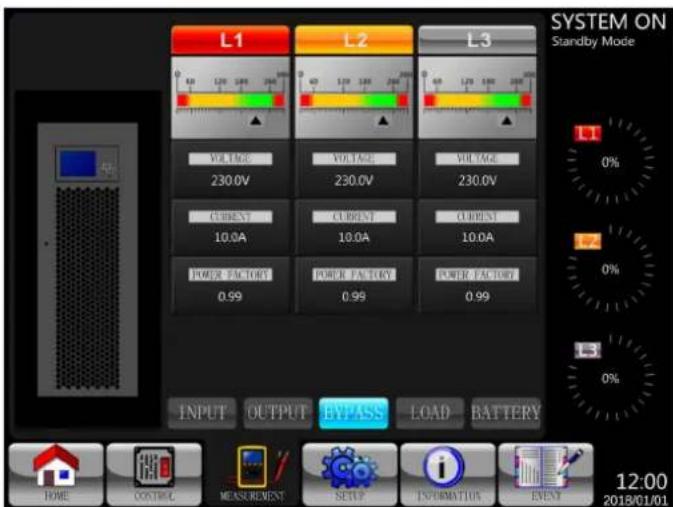
Task: Click the L3 voltage gauge bar
Action: click(x=477, y=100)
